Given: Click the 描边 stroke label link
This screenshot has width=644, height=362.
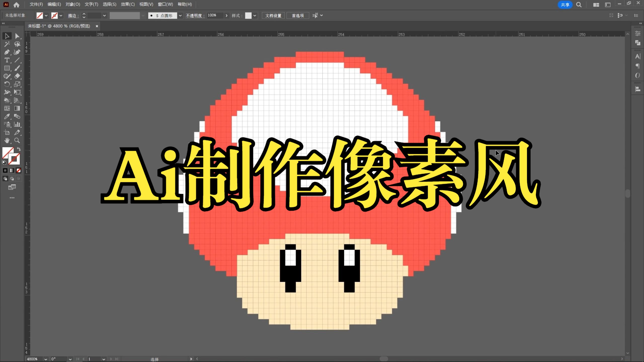Looking at the screenshot, I should coord(73,16).
